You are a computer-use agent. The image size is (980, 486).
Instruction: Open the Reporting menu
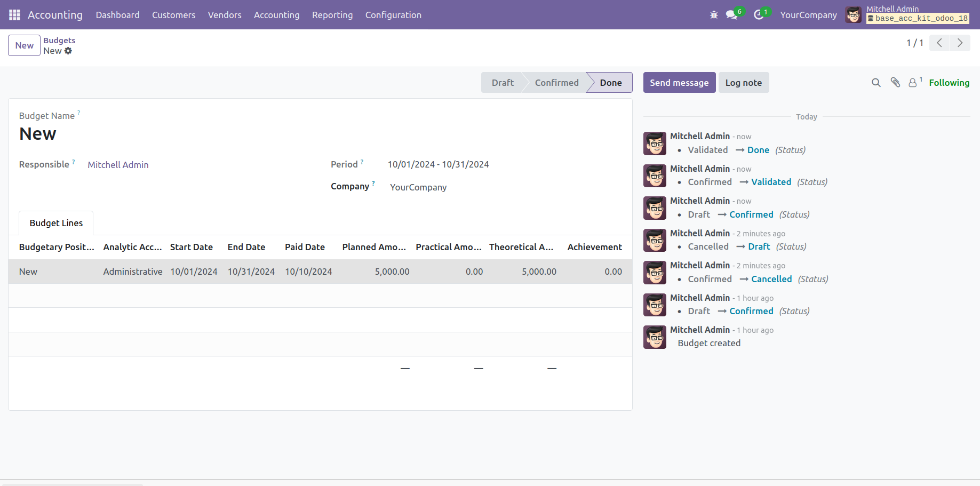point(332,15)
